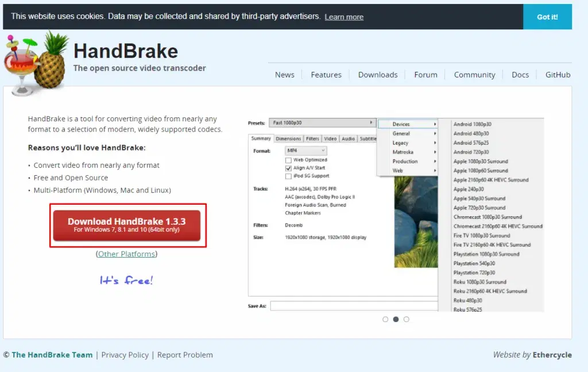Choose Playstation 720p30 preset
Image resolution: width=588 pixels, height=372 pixels.
click(x=474, y=273)
